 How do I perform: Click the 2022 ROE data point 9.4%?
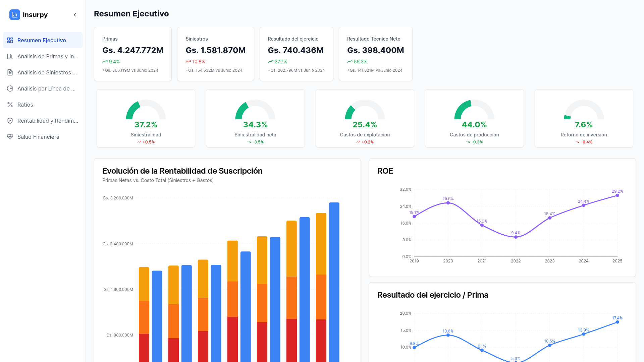tap(516, 237)
